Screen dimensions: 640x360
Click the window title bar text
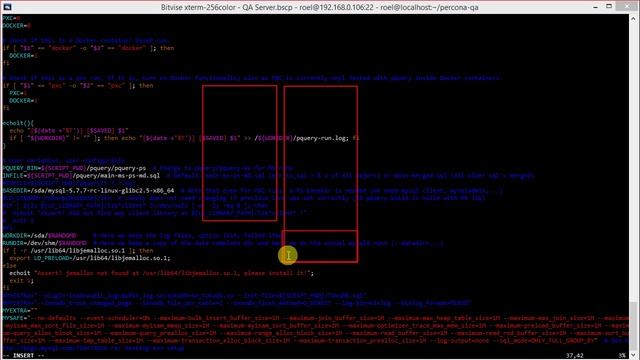click(x=319, y=7)
